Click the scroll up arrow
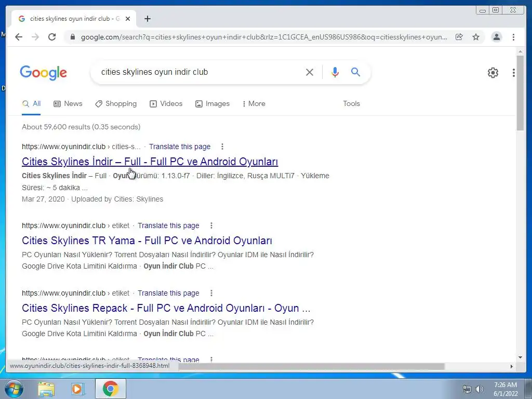 tap(520, 51)
